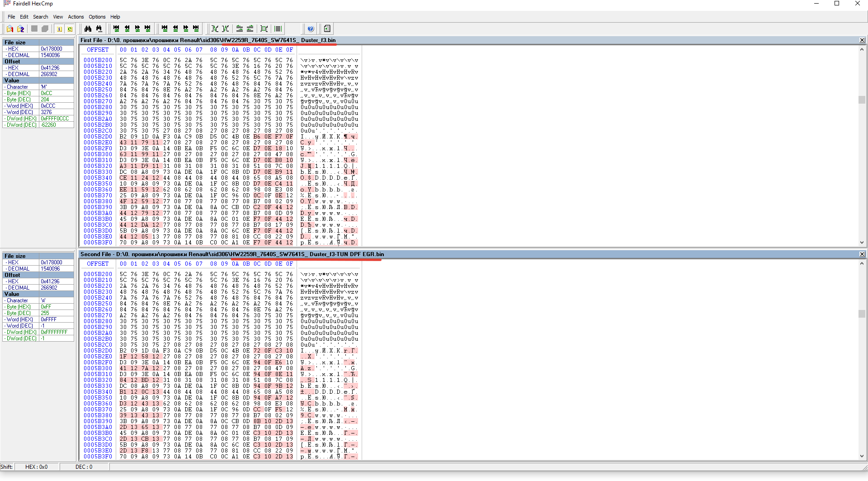Go to the next matching block
The height and width of the screenshot is (481, 868).
point(186,29)
